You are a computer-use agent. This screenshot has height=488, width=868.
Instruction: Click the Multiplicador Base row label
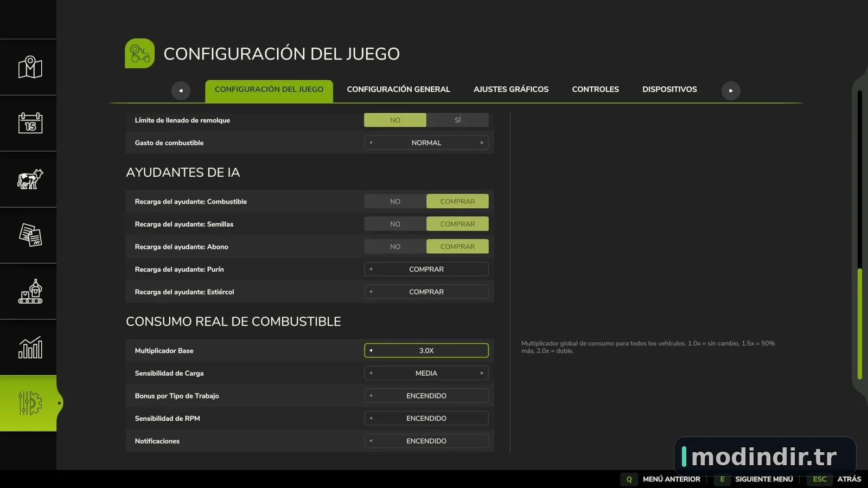(164, 351)
